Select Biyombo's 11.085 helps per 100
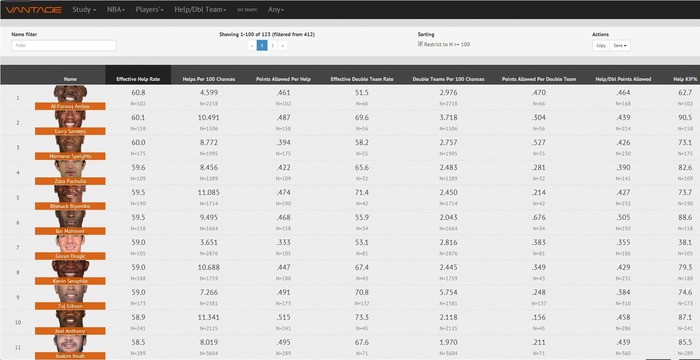This screenshot has height=360, width=700. tap(208, 193)
